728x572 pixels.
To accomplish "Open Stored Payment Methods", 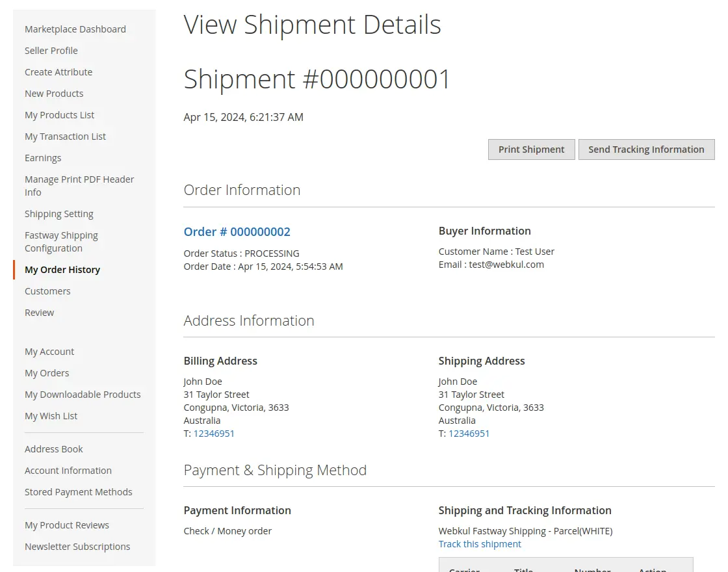I will point(78,492).
